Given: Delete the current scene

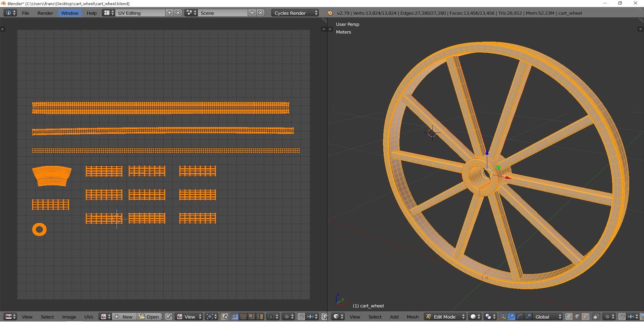Looking at the screenshot, I should pos(261,13).
